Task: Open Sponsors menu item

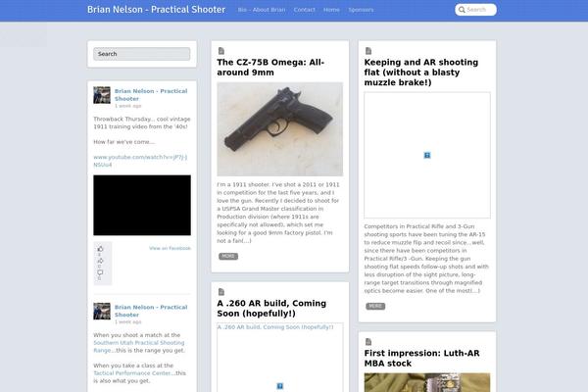Action: pyautogui.click(x=361, y=10)
